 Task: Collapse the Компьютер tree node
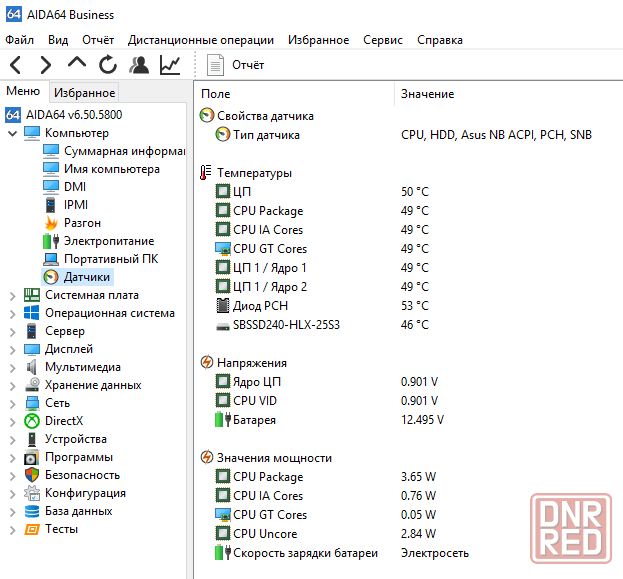[x=12, y=133]
